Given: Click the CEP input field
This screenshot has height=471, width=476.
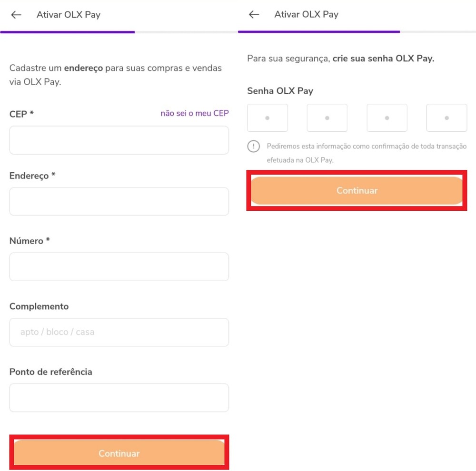Looking at the screenshot, I should [x=119, y=140].
